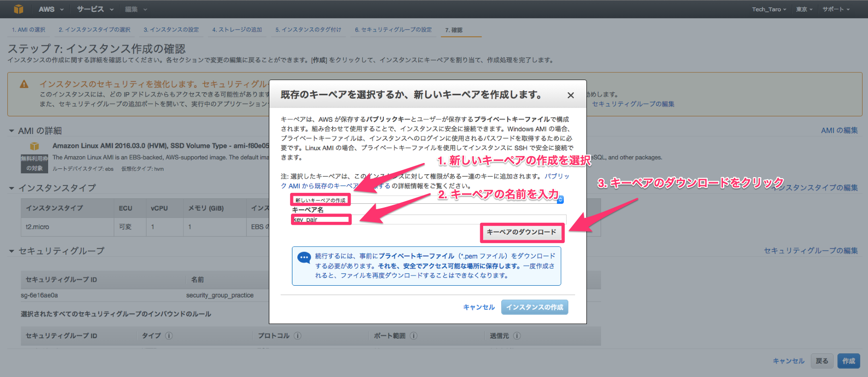
Task: Click the info icon beside タイプ column
Action: point(169,336)
